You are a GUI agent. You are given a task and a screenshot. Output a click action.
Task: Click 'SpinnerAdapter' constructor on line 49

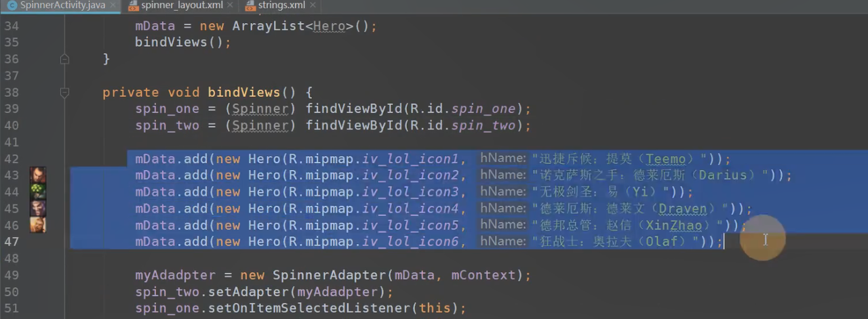(329, 275)
